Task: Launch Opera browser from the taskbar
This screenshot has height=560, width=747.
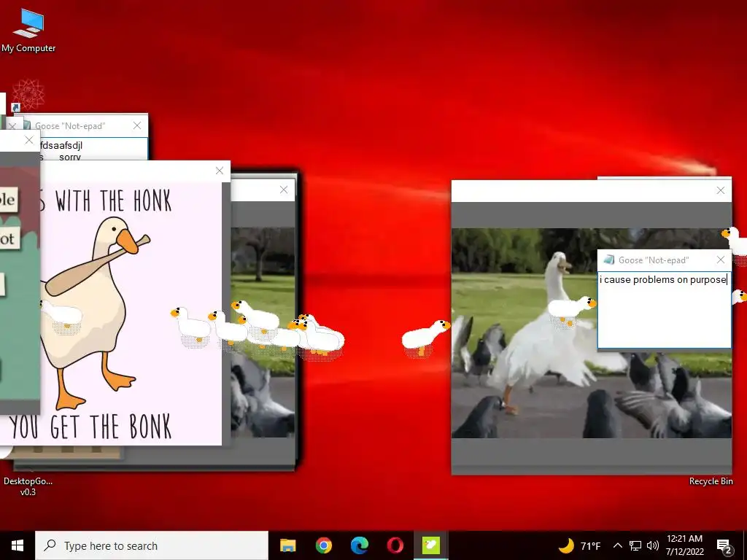Action: pos(395,545)
